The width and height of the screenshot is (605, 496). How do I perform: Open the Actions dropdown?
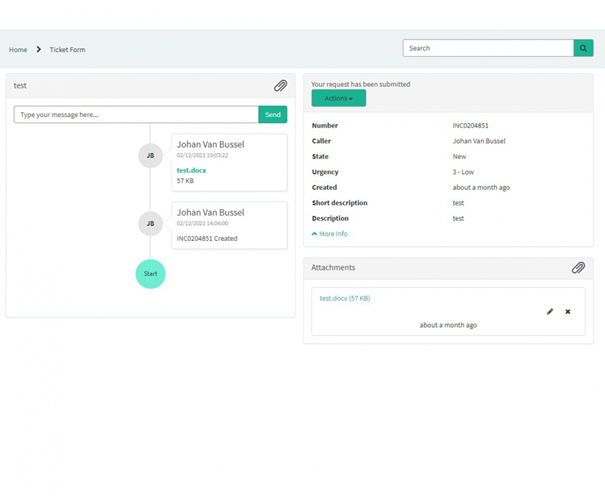point(338,98)
